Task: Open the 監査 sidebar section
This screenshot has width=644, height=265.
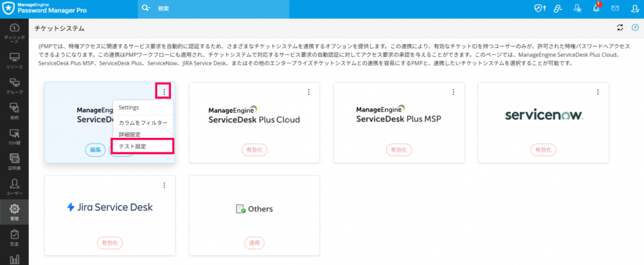Action: point(14,238)
